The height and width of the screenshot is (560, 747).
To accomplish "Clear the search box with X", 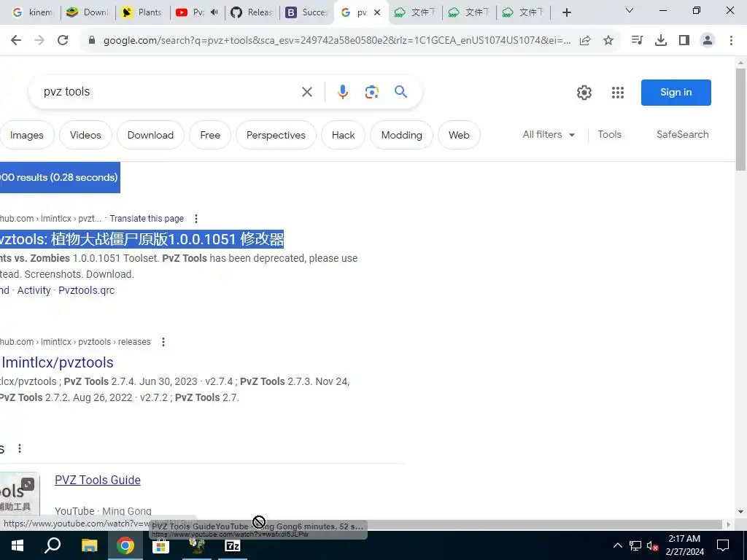I will pyautogui.click(x=307, y=92).
